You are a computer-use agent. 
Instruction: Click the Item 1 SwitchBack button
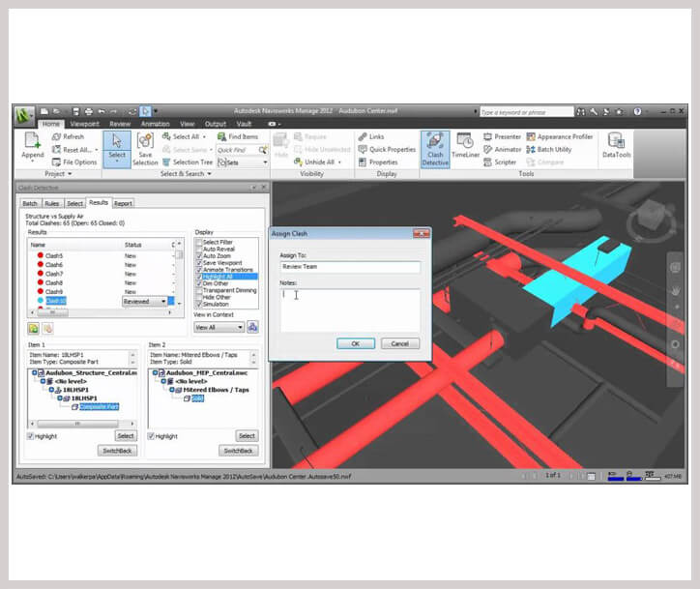(x=117, y=451)
